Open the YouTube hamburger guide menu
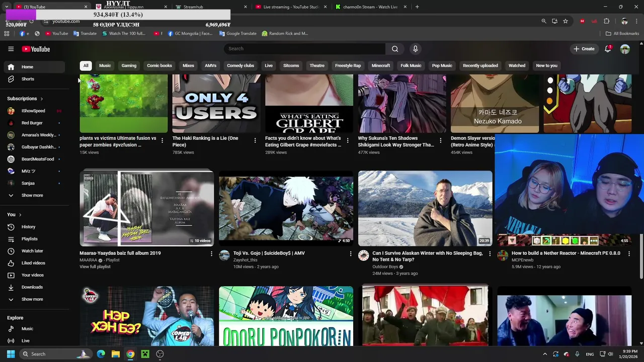Image resolution: width=644 pixels, height=362 pixels. tap(11, 49)
